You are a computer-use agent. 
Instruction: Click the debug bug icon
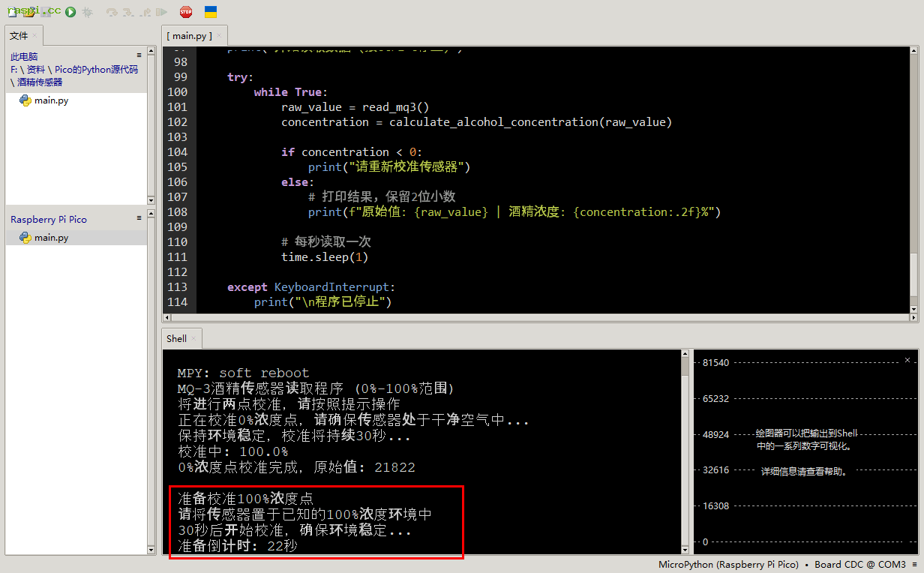(88, 12)
